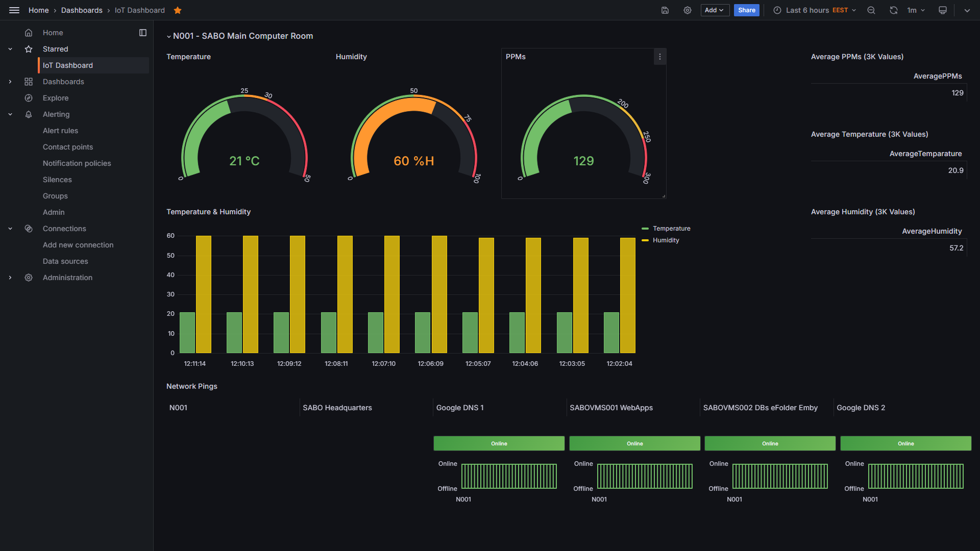Open dashboard settings gear icon
This screenshot has width=980, height=551.
point(688,10)
